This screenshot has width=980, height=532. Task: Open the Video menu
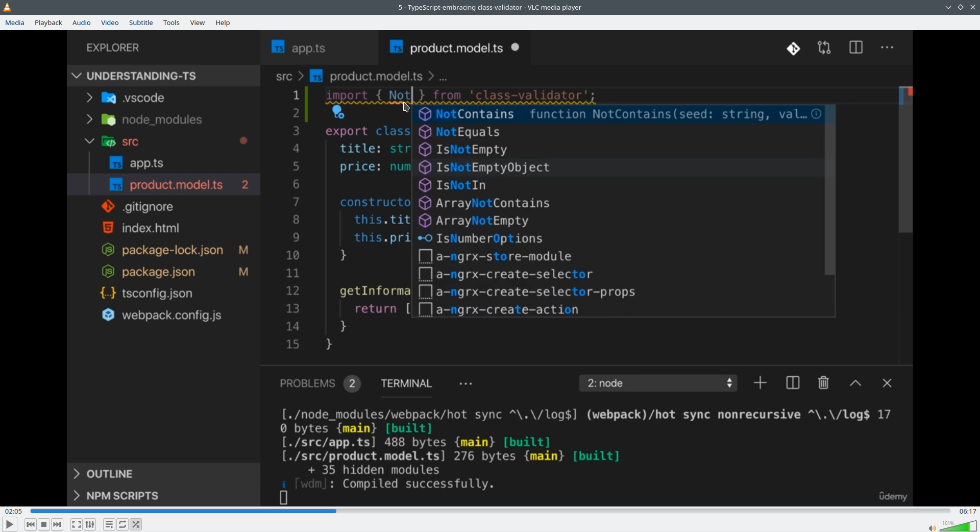pos(110,23)
